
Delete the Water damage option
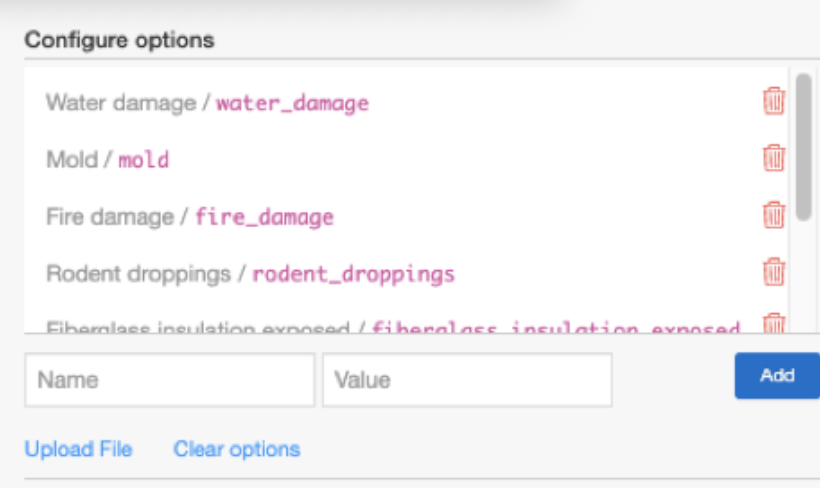773,101
